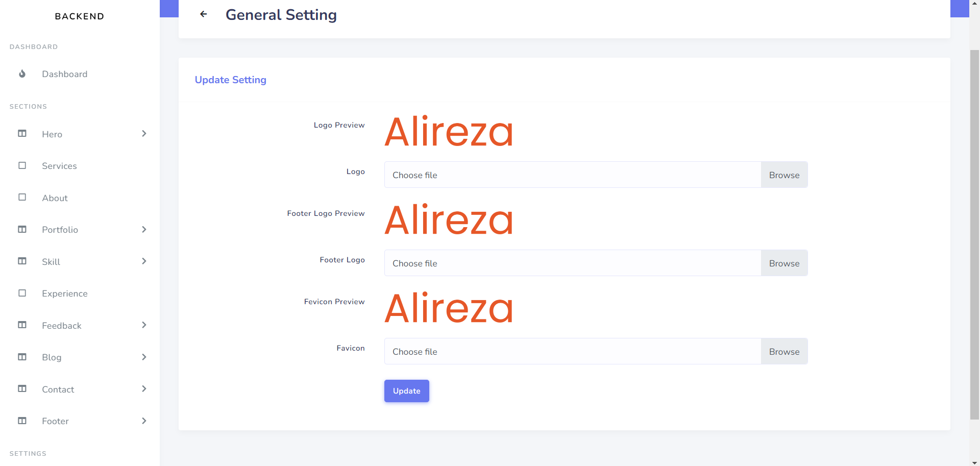This screenshot has width=980, height=466.
Task: Click the back arrow beside General Setting
Action: tap(204, 14)
